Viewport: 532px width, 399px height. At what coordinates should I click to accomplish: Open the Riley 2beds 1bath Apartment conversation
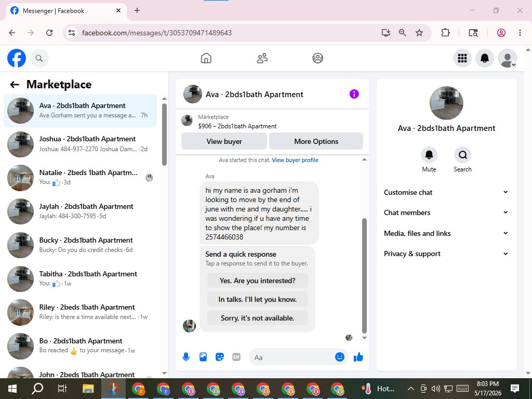click(x=80, y=312)
